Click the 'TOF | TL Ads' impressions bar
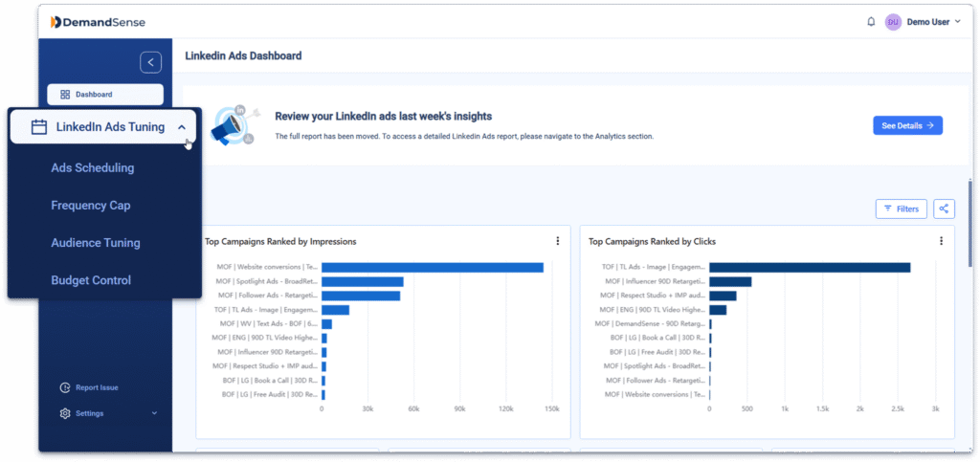The image size is (980, 462). 336,310
